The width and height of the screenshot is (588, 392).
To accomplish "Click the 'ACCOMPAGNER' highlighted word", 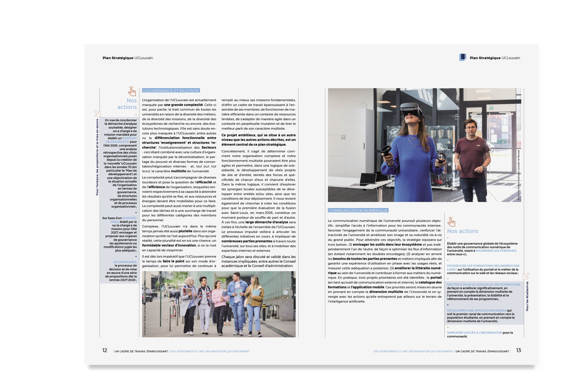I will [125, 262].
